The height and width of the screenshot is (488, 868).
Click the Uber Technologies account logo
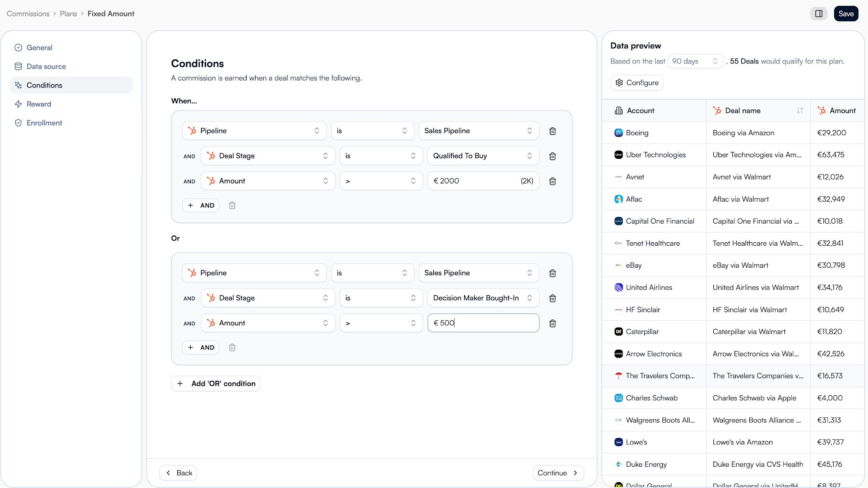(618, 155)
